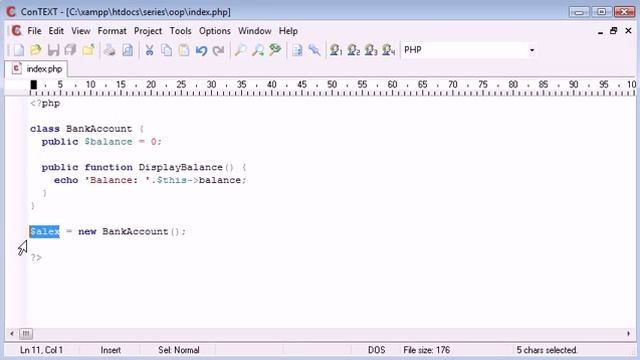Click the 'echo' keyword in code
Screen dimensions: 640x360
[66, 180]
